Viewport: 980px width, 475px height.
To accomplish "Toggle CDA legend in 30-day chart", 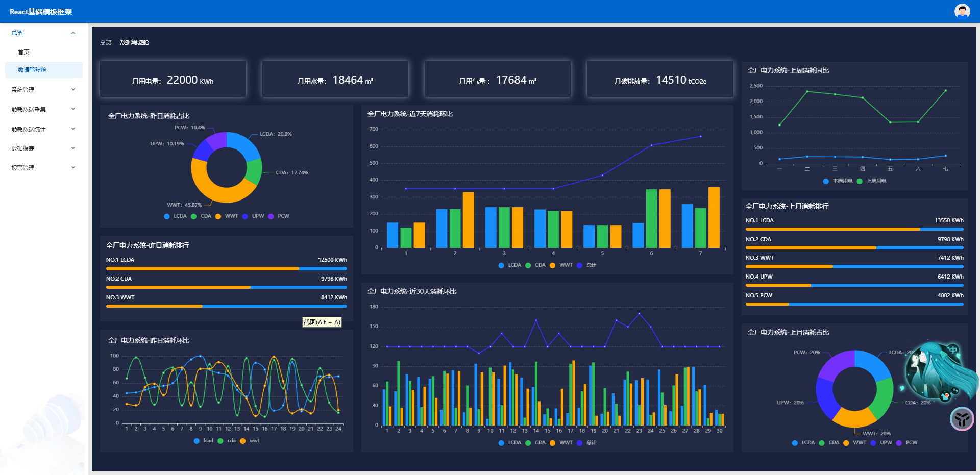I will 535,443.
